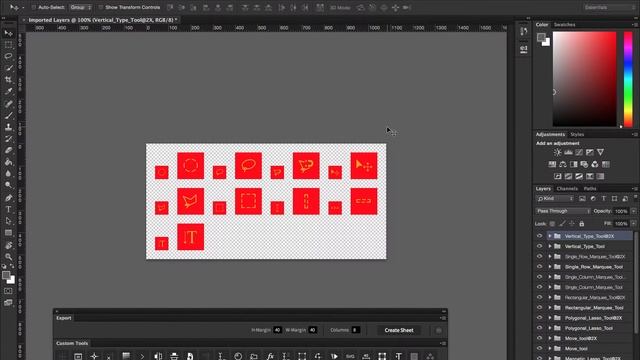Switch to the Swatches tab

coord(564,24)
